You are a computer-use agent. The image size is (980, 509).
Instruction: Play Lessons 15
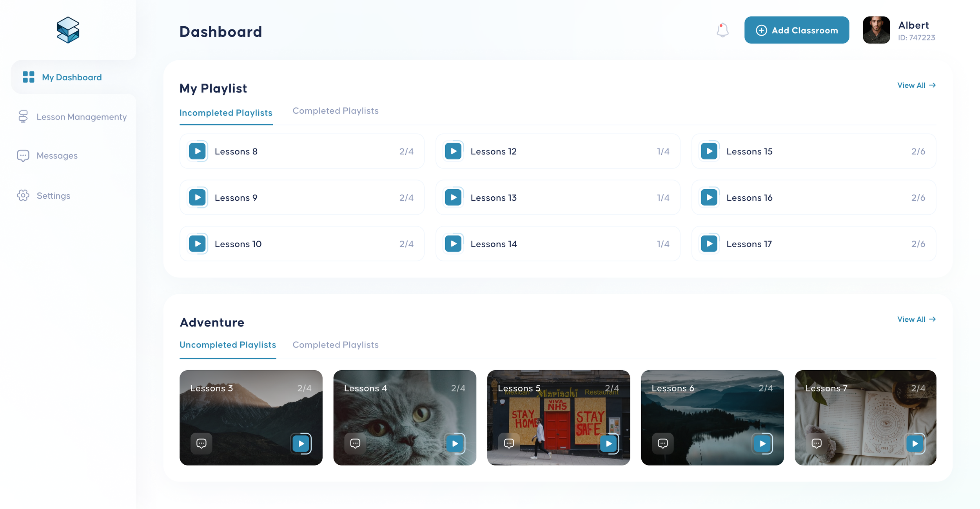pyautogui.click(x=710, y=151)
